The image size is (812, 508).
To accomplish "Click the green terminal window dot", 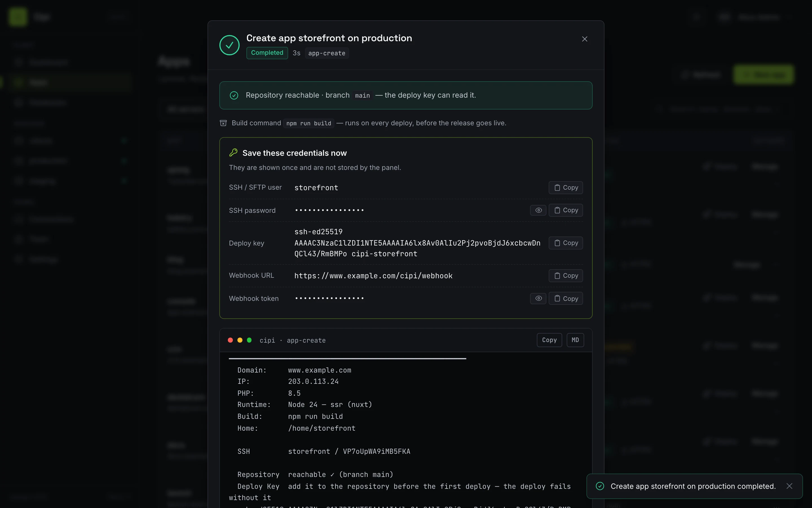I will click(249, 340).
